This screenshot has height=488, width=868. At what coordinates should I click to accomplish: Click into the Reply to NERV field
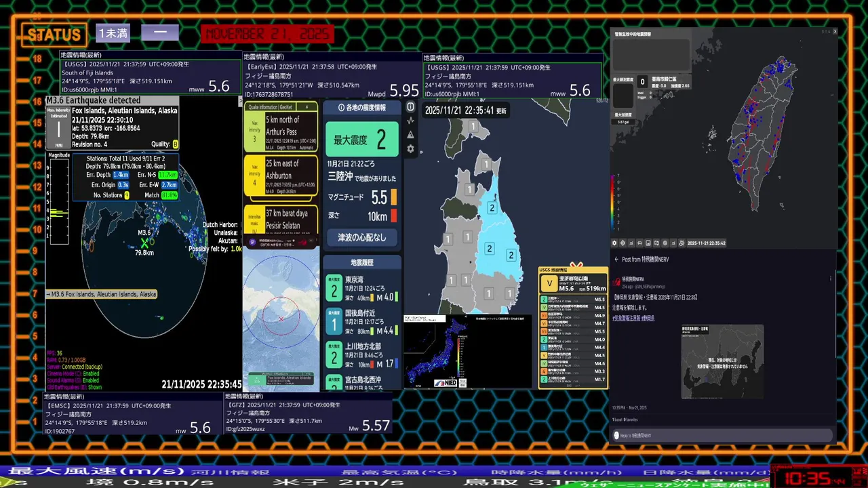point(722,435)
